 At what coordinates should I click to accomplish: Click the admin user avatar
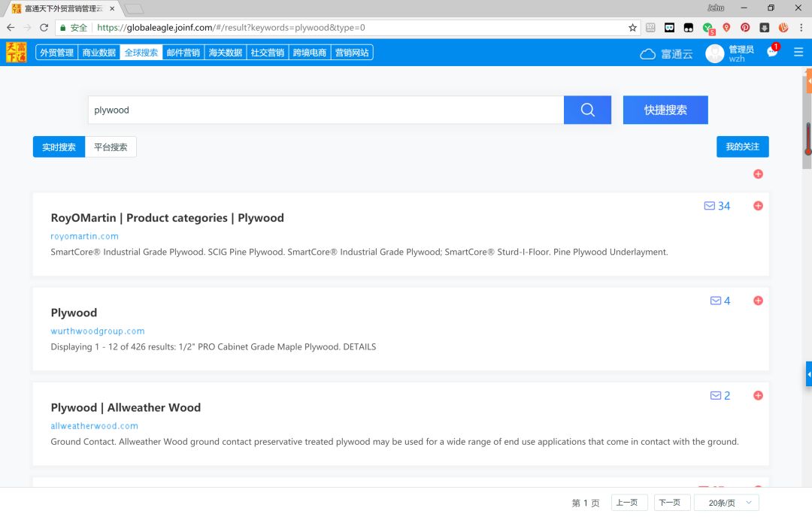(x=715, y=53)
